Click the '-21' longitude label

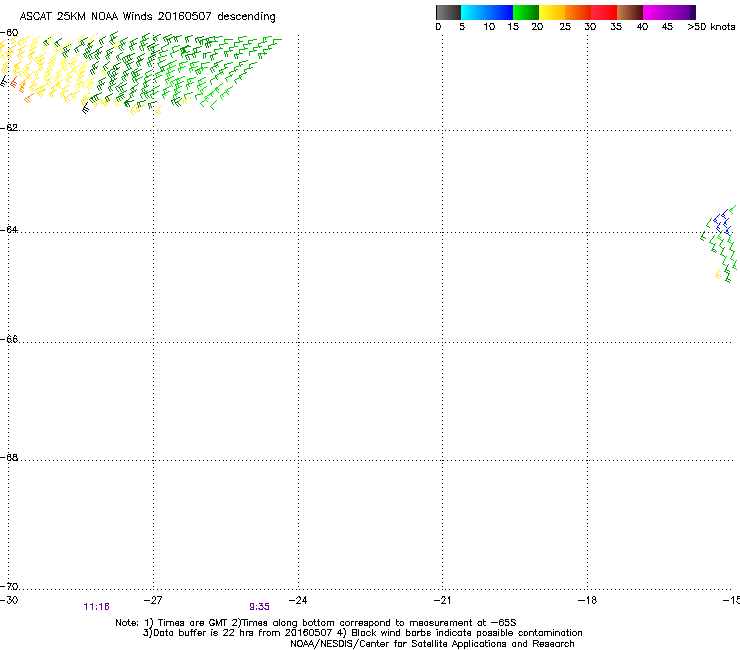442,600
